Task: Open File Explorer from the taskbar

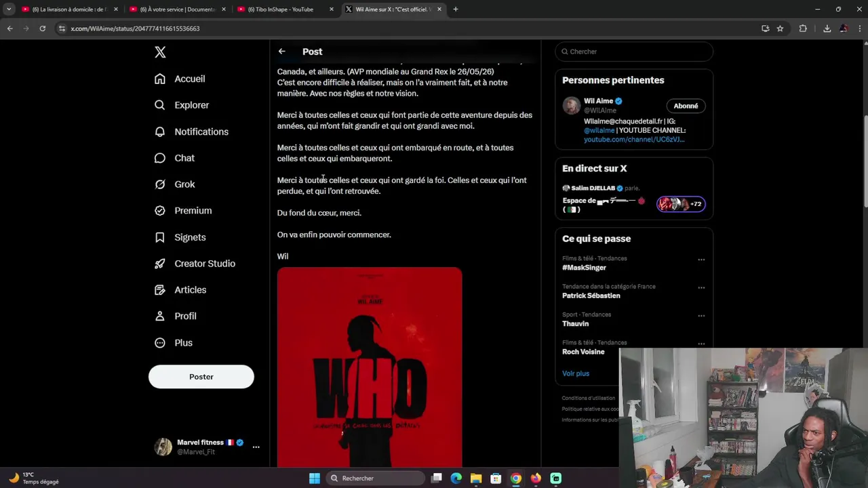Action: click(x=476, y=479)
